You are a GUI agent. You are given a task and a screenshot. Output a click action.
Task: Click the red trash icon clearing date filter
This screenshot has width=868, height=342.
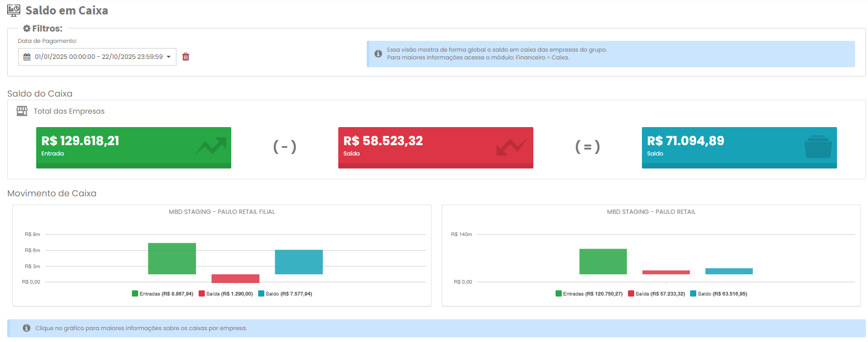point(186,57)
